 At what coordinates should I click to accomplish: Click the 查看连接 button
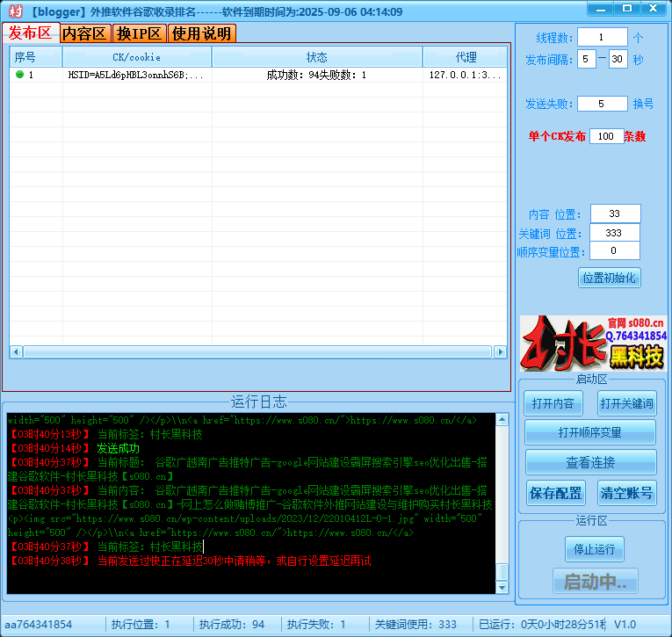pyautogui.click(x=590, y=462)
